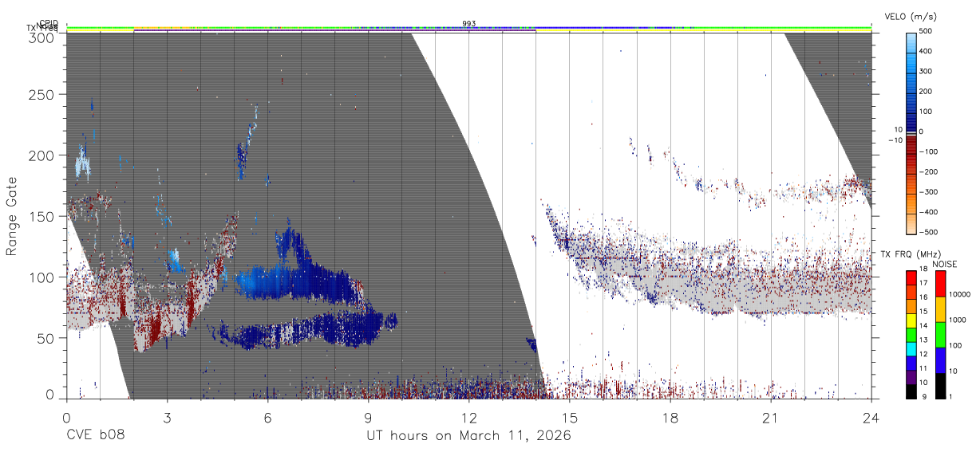Image resolution: width=980 pixels, height=452 pixels.
Task: Click the hour 18 tick on time axis
Action: coord(670,417)
